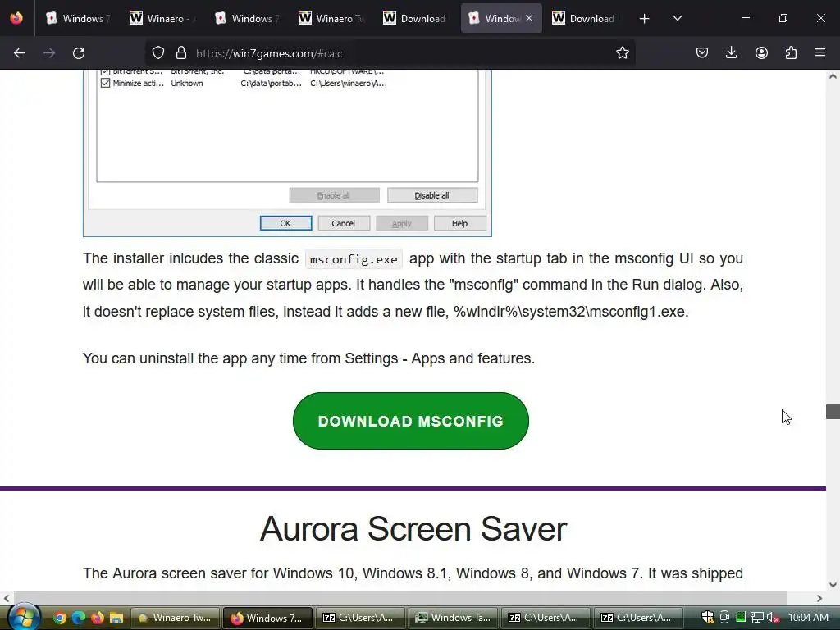Screen dimensions: 840x630
Task: Switch to the first 7-Zip C:\Users\A... taskbar window
Action: pos(360,618)
